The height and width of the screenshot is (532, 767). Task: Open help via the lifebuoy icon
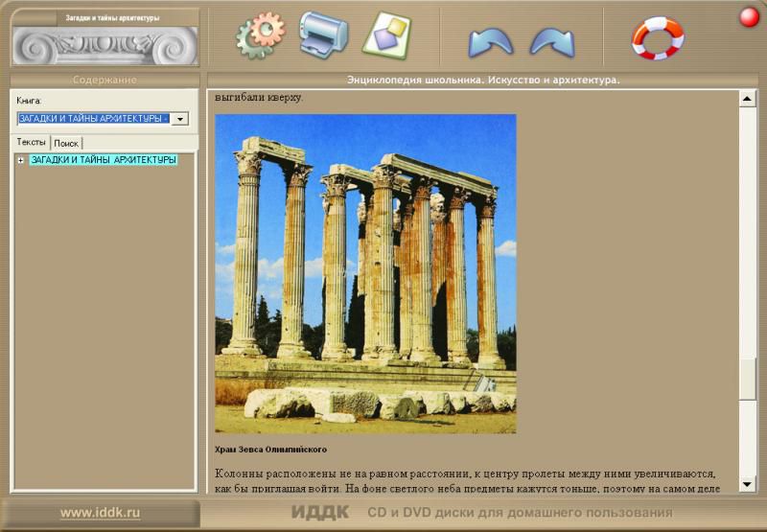[657, 37]
